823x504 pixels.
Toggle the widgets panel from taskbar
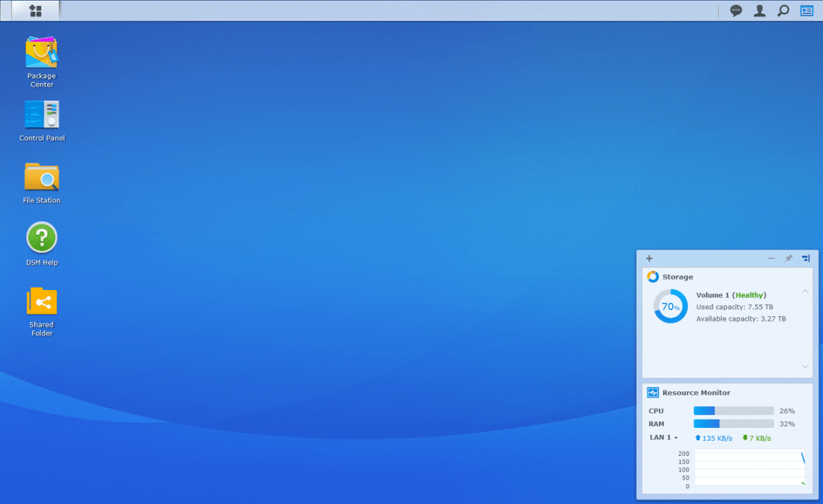[x=806, y=11]
